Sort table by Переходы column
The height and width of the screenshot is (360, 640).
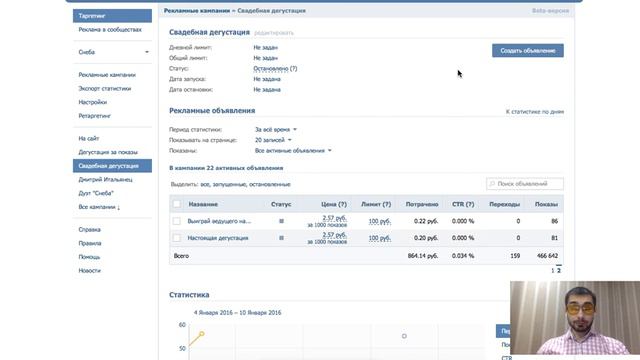pos(504,204)
